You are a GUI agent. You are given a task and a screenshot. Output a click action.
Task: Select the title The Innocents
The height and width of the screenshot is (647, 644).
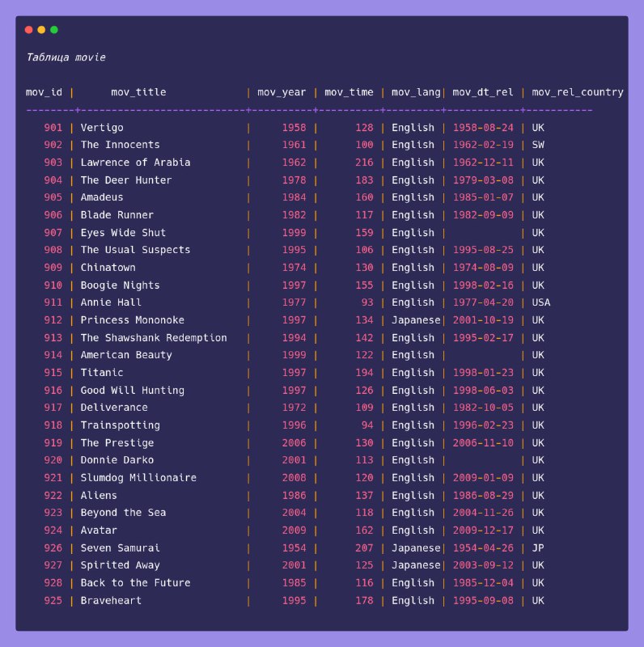(x=120, y=145)
